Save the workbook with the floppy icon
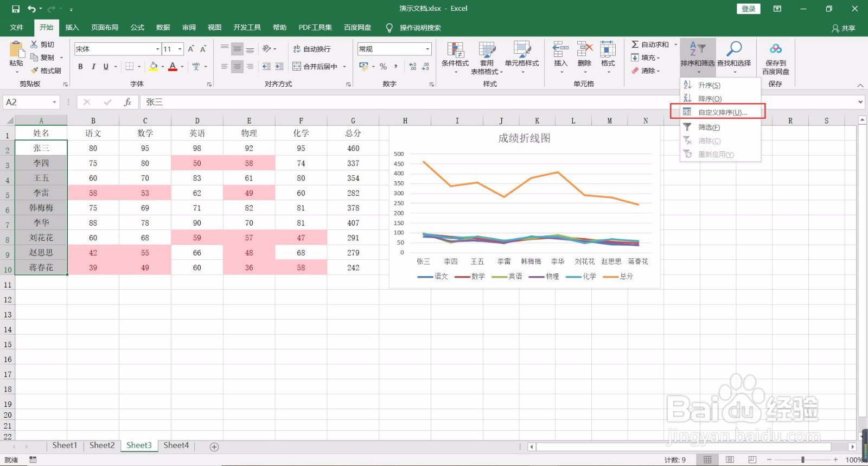 click(16, 9)
